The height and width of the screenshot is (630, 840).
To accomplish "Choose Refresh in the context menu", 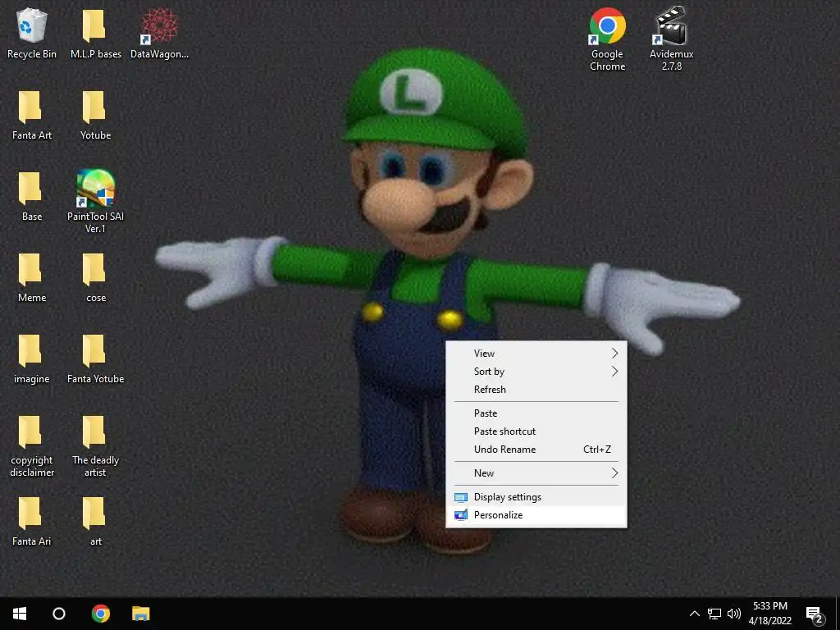I will click(536, 390).
